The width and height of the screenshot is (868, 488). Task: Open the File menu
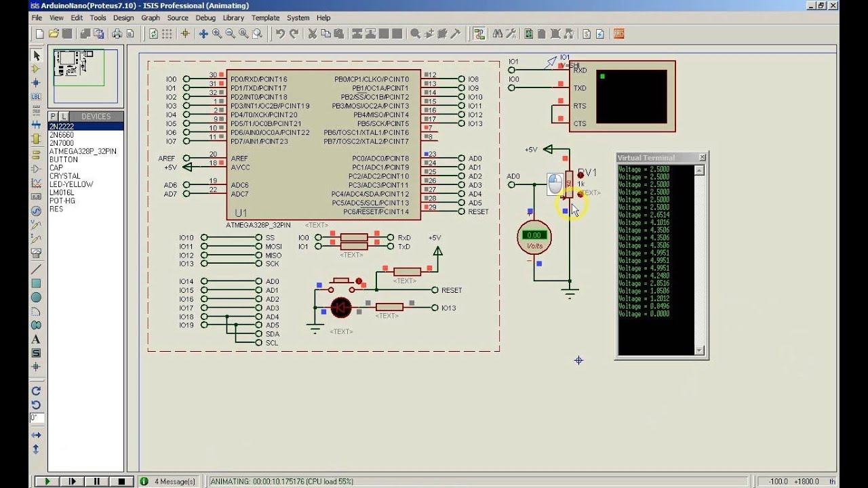37,18
